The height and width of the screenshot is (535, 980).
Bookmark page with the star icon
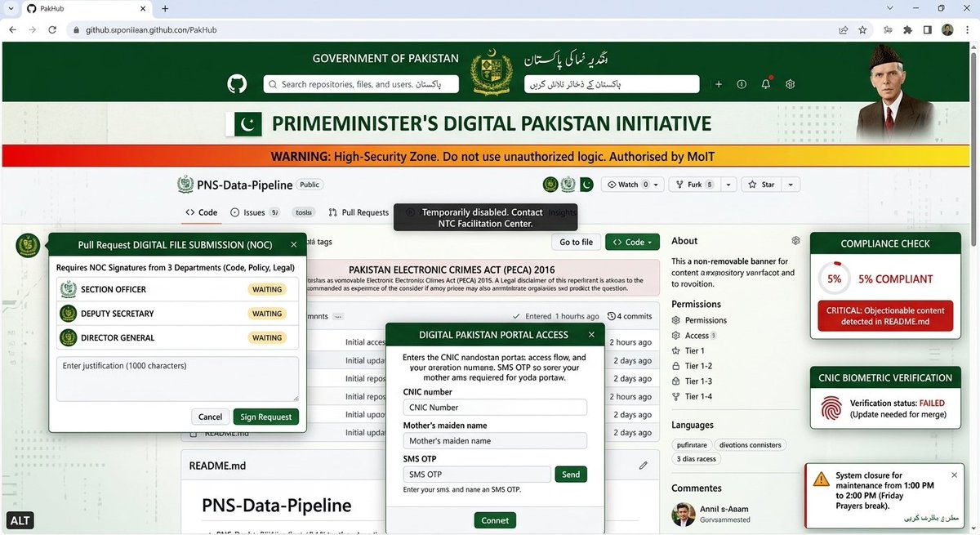click(x=862, y=29)
